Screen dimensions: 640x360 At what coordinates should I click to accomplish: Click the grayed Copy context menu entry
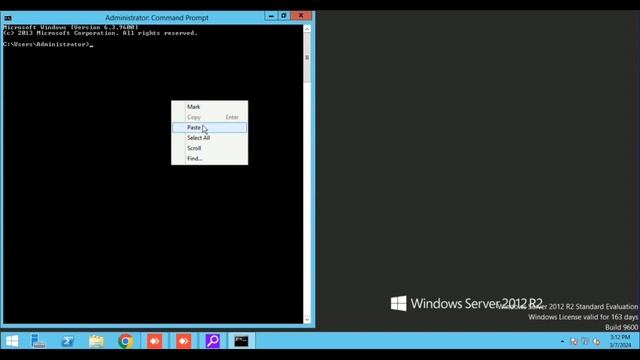click(x=209, y=117)
